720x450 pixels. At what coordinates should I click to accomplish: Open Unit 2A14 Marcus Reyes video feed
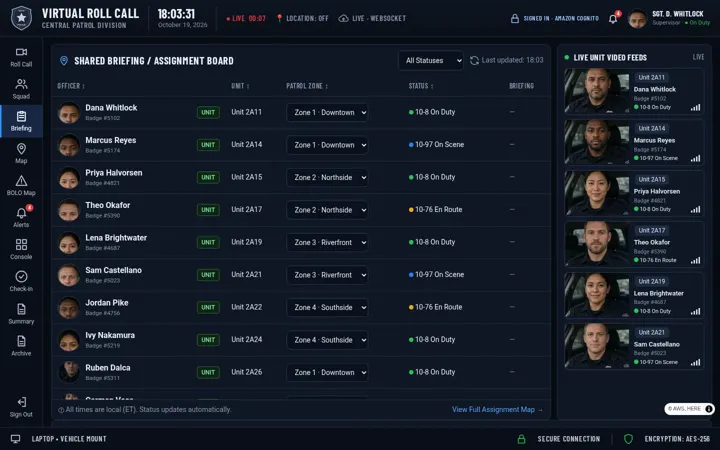634,142
